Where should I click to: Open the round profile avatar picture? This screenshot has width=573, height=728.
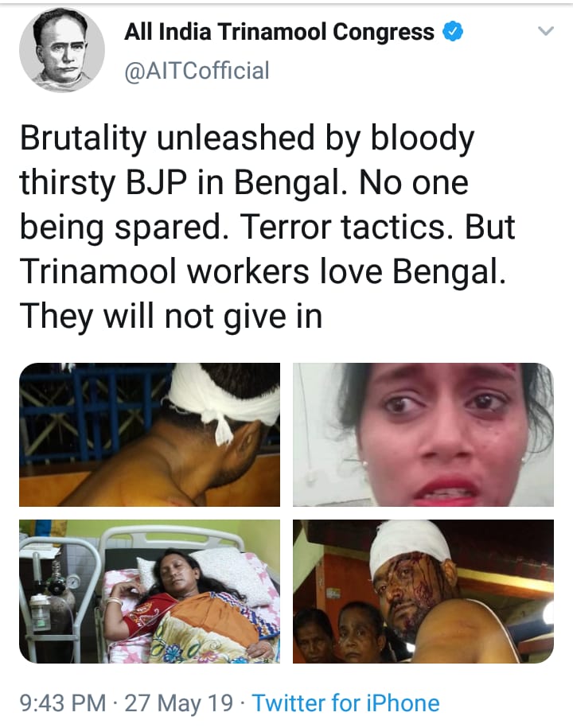point(62,49)
